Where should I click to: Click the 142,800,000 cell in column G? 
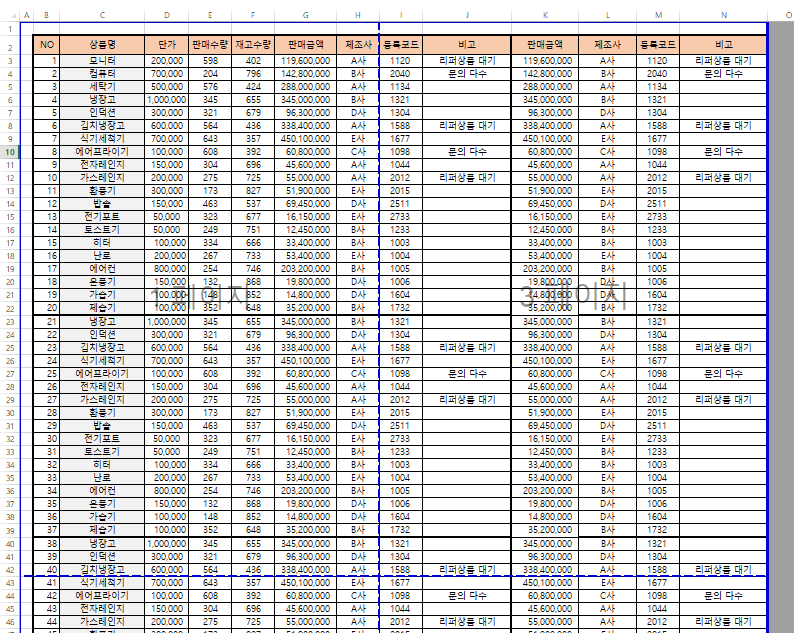tap(305, 74)
